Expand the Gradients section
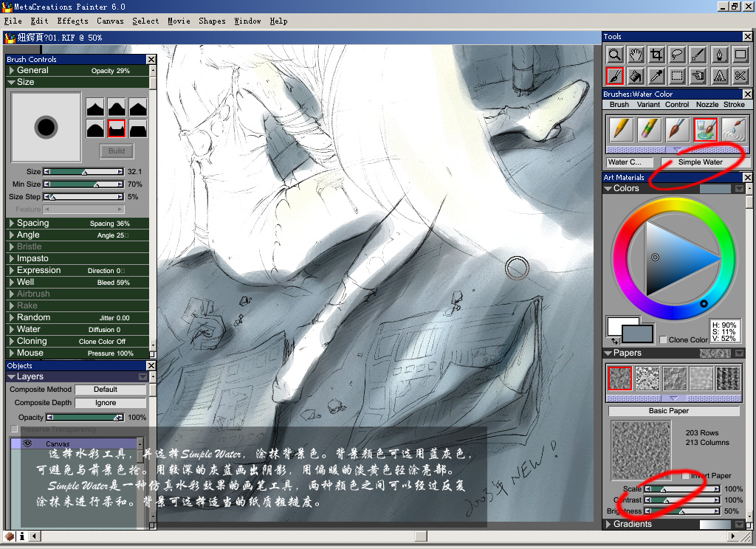The height and width of the screenshot is (549, 756). coord(608,524)
